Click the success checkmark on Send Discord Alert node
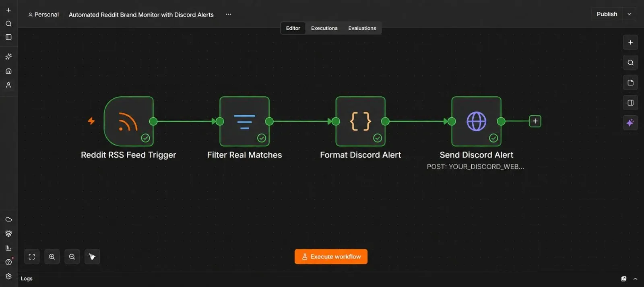Viewport: 644px width, 287px height. (x=493, y=138)
